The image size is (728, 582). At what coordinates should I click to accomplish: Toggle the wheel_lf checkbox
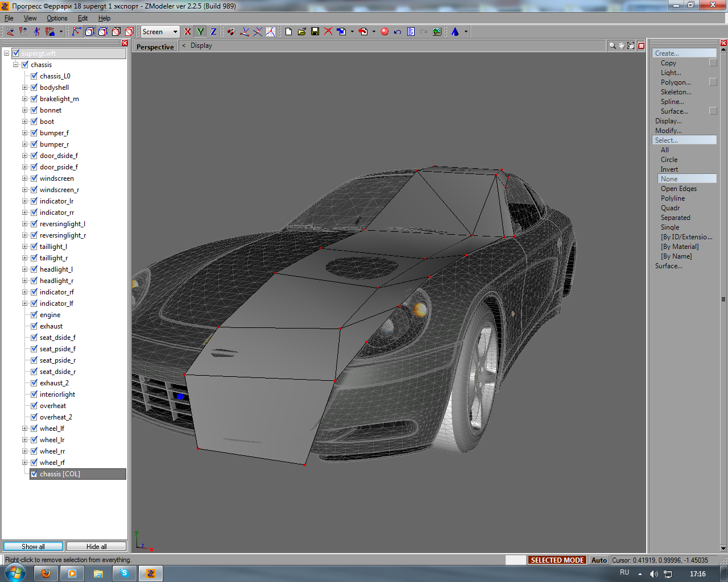coord(34,429)
